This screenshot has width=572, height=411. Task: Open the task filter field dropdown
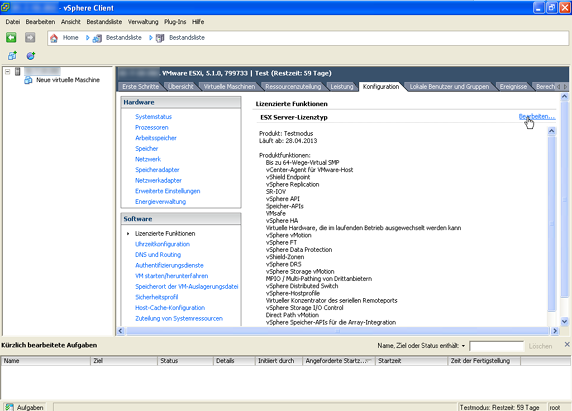pyautogui.click(x=463, y=346)
